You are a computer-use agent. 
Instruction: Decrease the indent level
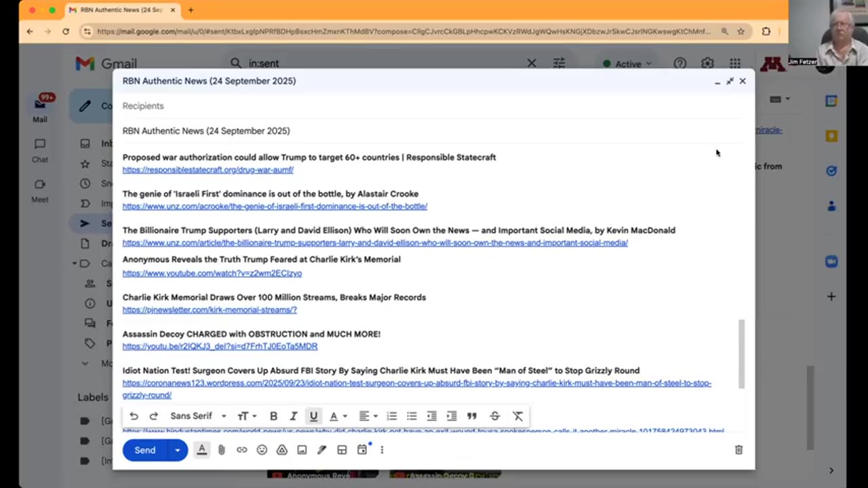tap(431, 416)
